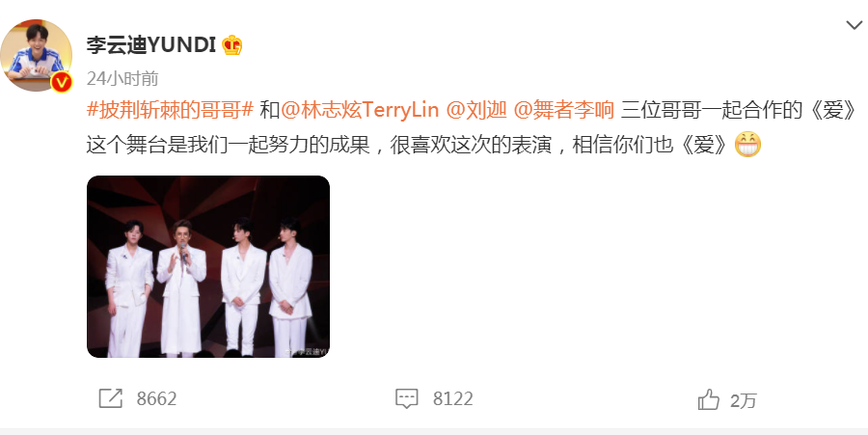
Task: Click the crown membership icon
Action: [231, 44]
